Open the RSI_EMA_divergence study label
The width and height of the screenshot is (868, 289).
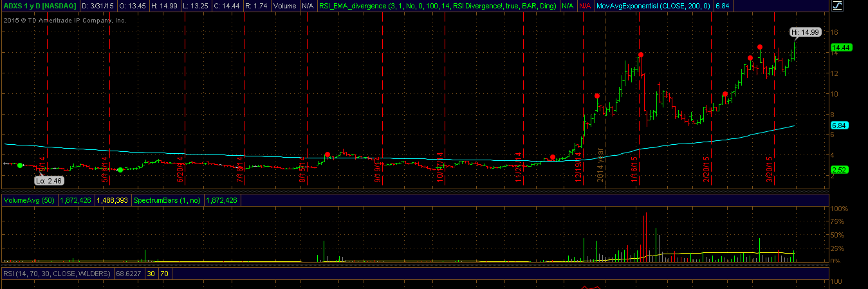coord(438,6)
